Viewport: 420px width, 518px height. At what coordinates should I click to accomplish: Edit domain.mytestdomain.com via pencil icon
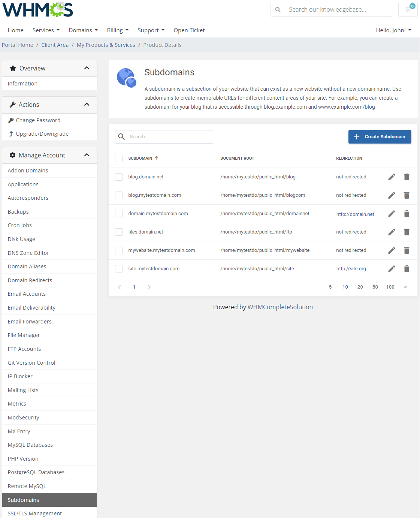click(392, 214)
